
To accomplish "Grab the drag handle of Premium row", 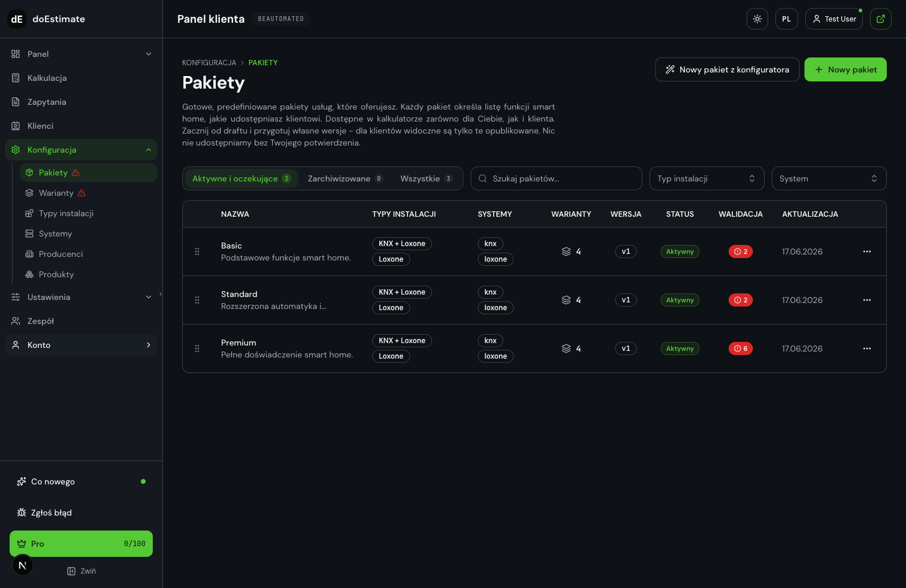I will [x=197, y=348].
